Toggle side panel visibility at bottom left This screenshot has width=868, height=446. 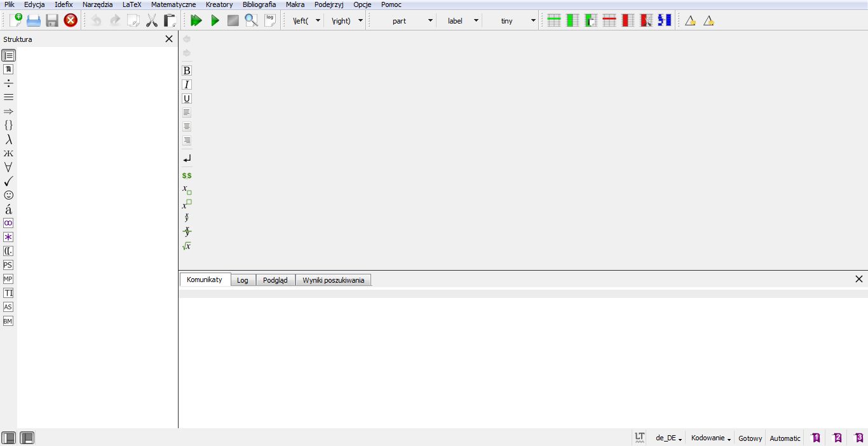(x=8, y=438)
